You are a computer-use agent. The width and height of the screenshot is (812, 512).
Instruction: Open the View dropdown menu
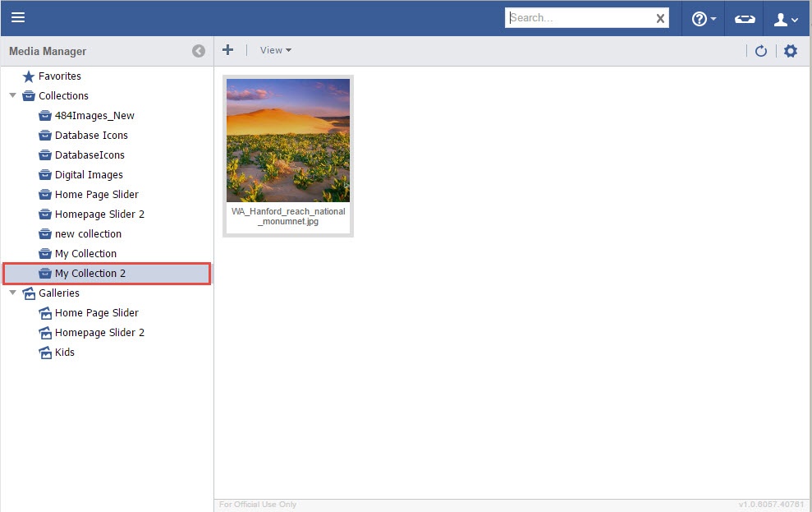(275, 50)
